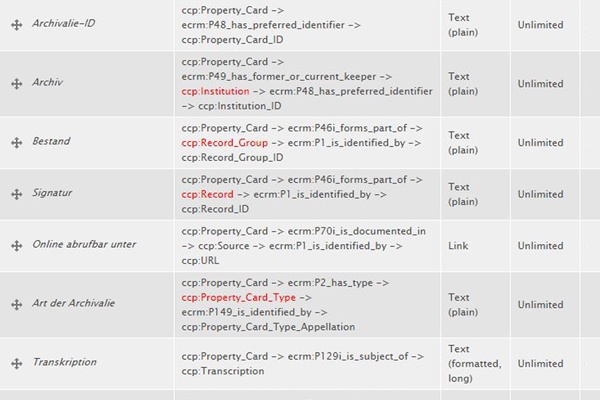Select the Transkription field name
The image size is (600, 400).
(65, 362)
